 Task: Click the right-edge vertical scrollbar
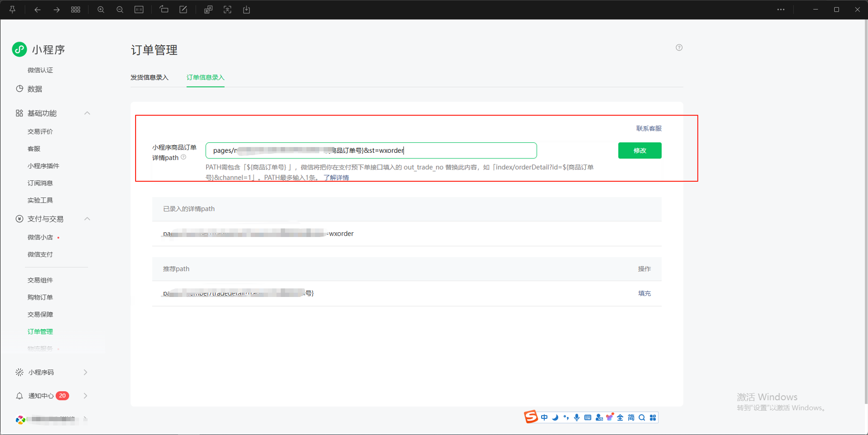point(866,212)
